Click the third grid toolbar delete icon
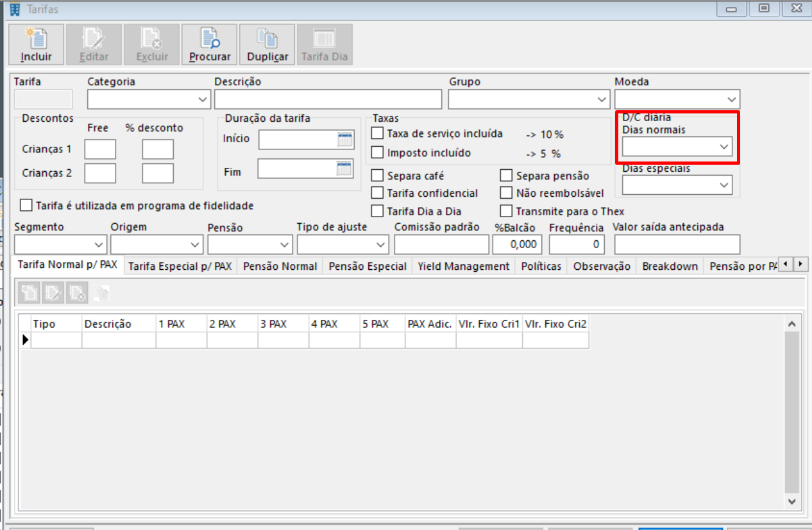Screen dimensions: 812x530 click(77, 294)
